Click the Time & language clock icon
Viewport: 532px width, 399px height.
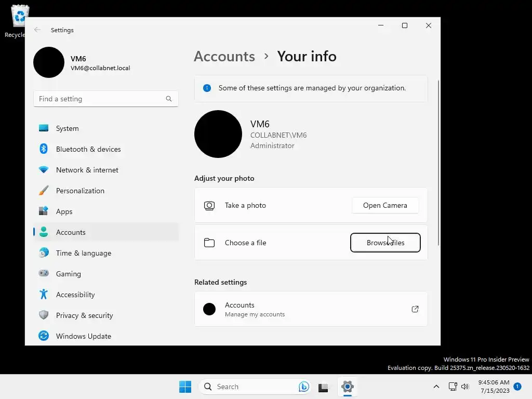44,252
